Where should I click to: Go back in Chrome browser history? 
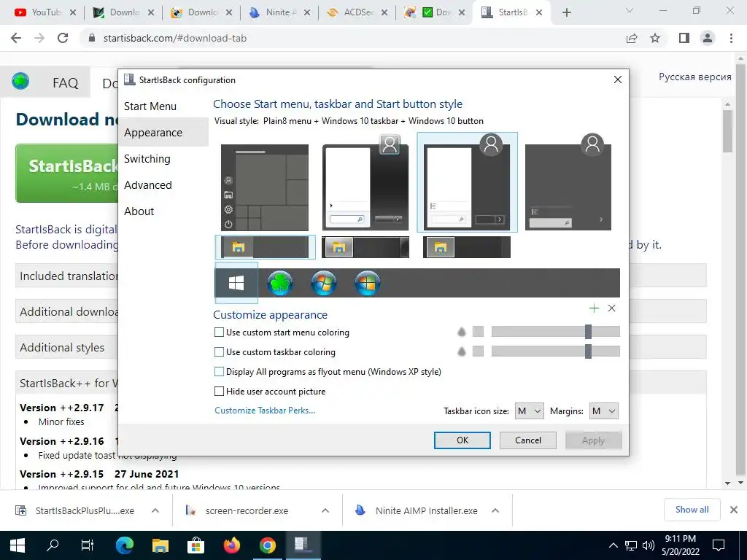[16, 38]
